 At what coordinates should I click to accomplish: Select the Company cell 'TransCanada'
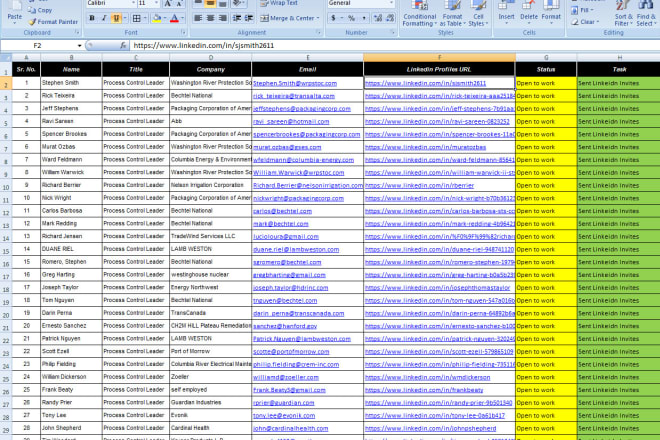[210, 313]
